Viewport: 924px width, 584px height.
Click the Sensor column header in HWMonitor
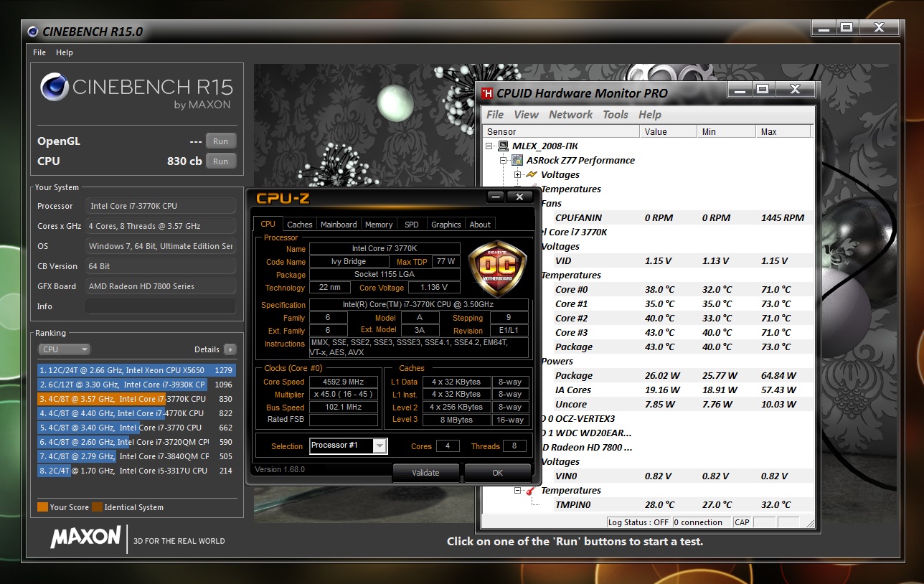(560, 131)
